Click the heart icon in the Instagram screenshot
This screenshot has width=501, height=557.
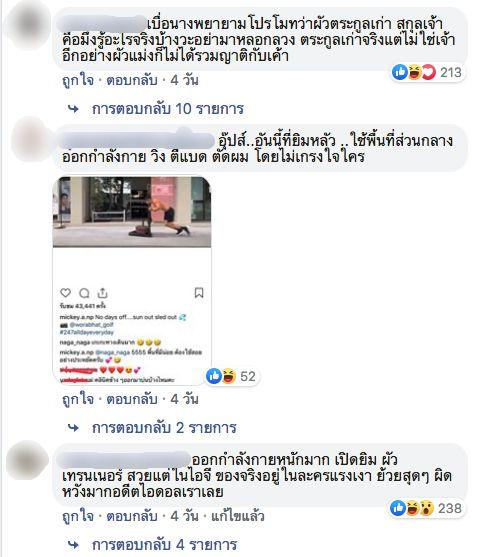(x=65, y=293)
